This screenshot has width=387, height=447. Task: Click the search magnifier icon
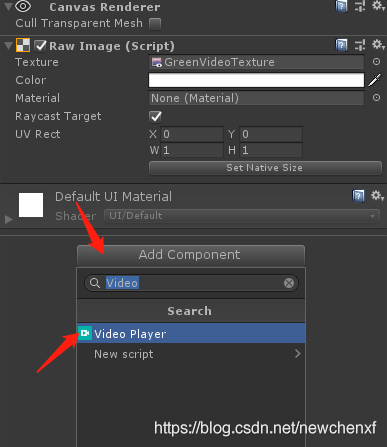[95, 283]
